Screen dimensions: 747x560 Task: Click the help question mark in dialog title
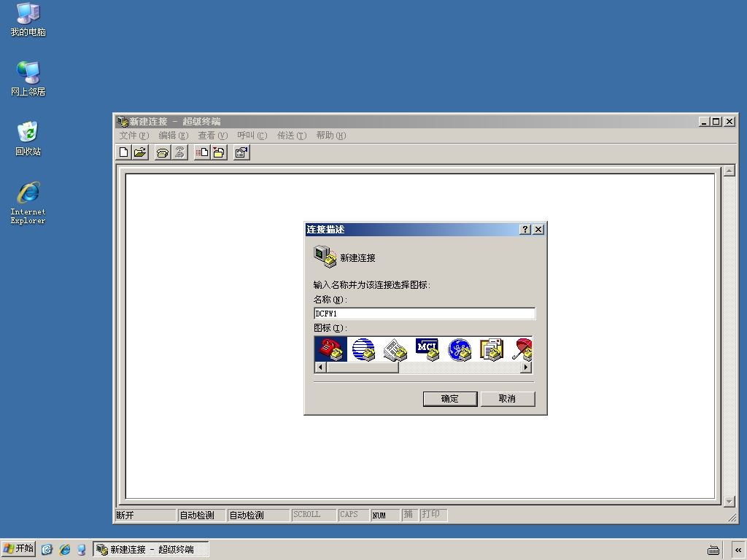525,229
